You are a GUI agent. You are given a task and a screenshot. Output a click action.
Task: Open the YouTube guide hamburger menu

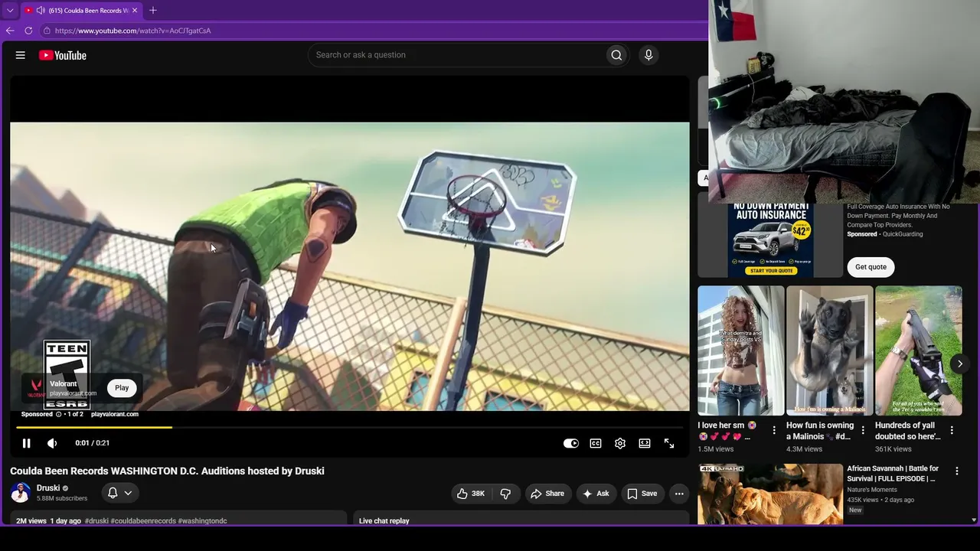(21, 55)
